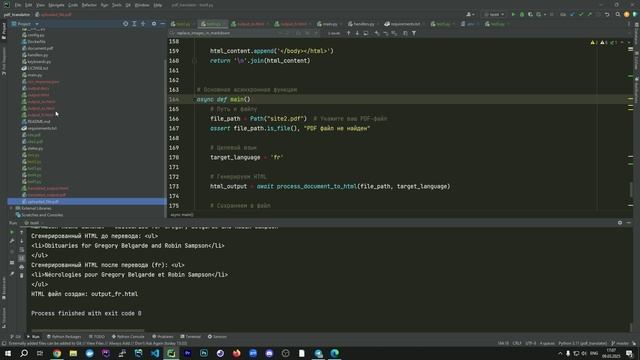640x360 pixels.
Task: Click the expand all icon in Project panel header
Action: tap(134, 24)
